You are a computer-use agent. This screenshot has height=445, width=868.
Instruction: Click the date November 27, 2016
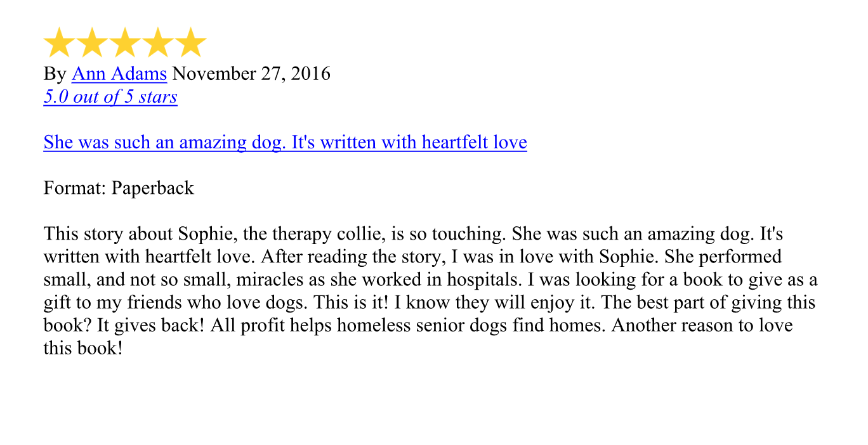(x=251, y=74)
